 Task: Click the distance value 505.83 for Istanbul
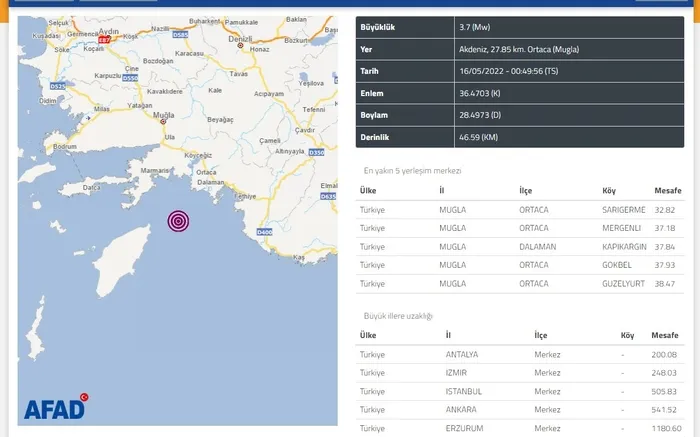point(664,391)
